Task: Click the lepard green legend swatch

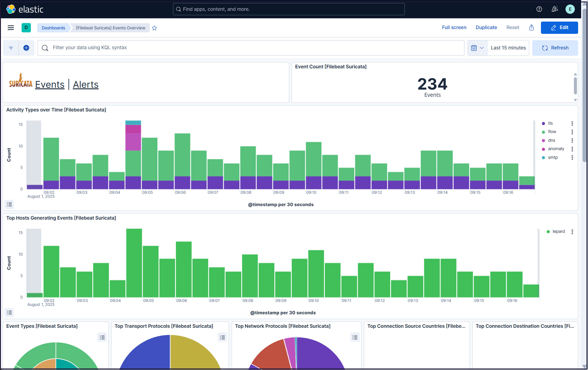Action: click(x=548, y=232)
